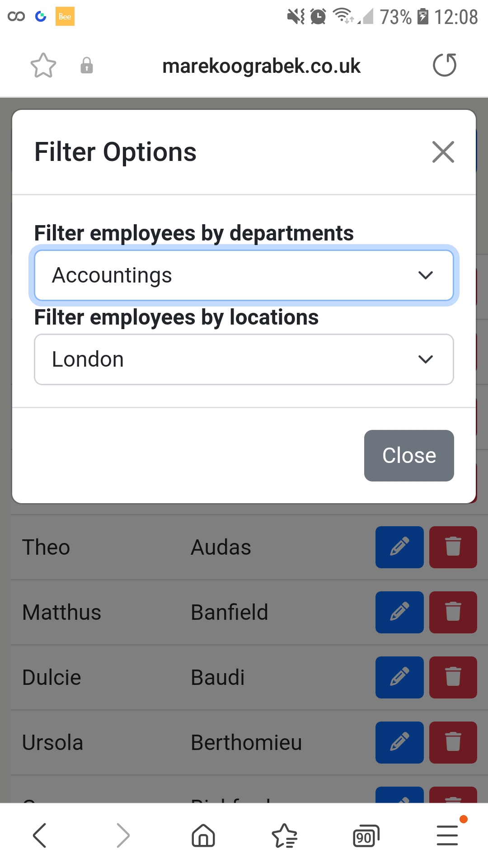
Task: Delete the Dulcie Baudi record
Action: [x=453, y=677]
